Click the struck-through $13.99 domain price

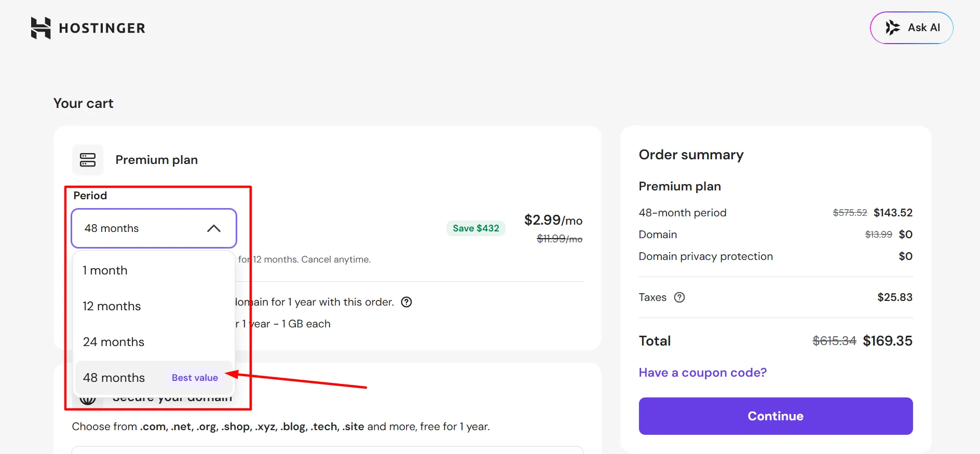click(878, 235)
